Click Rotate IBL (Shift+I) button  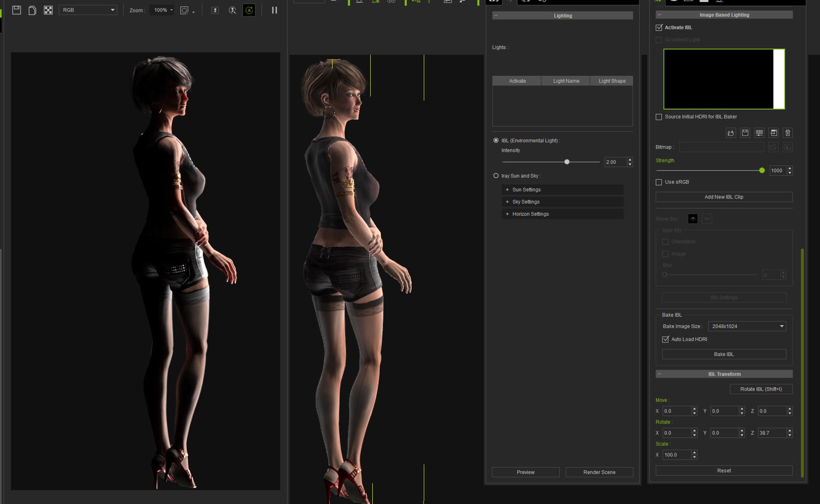761,389
